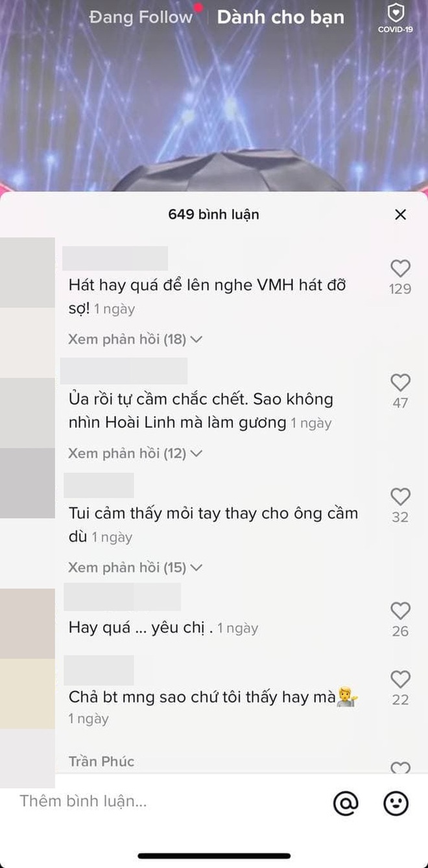Screen dimensions: 428x868
Task: Switch to Dành cho bạn tab
Action: point(280,17)
